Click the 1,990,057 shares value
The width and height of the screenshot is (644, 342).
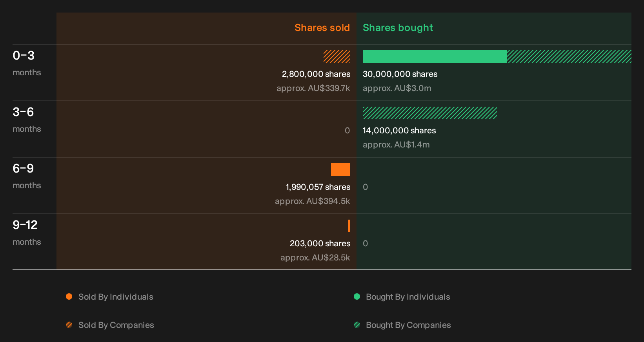point(318,187)
